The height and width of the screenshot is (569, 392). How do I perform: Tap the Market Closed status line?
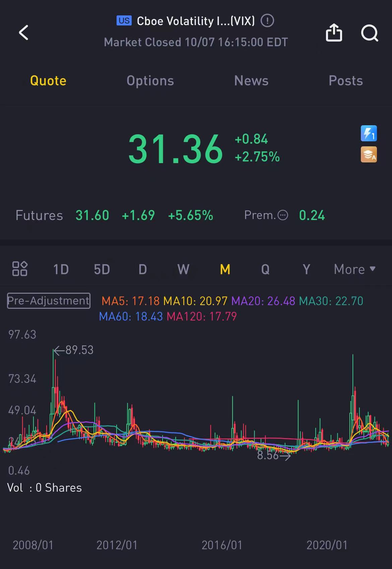point(196,42)
